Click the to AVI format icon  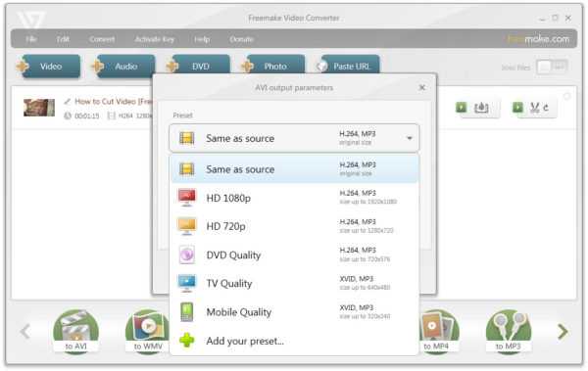tap(76, 331)
